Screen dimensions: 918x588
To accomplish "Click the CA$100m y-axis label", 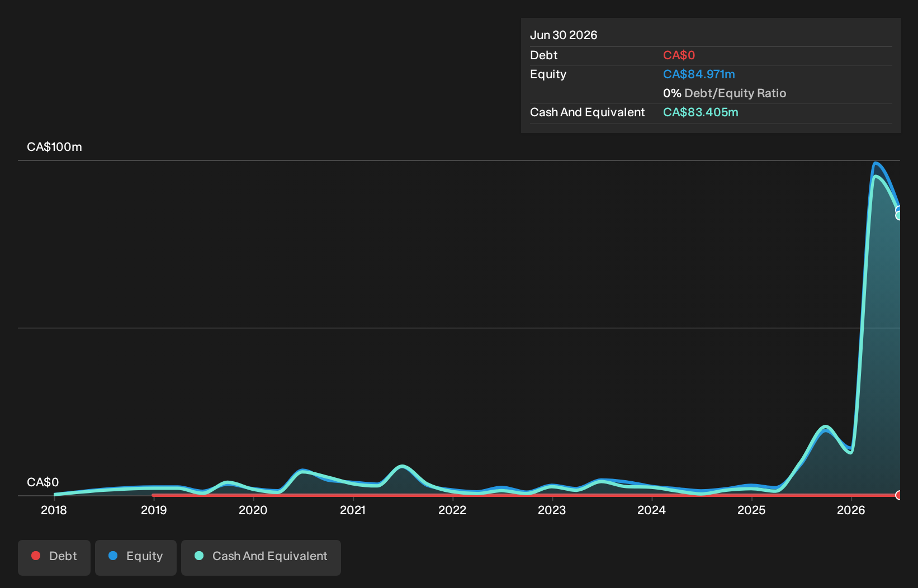I will pos(54,147).
